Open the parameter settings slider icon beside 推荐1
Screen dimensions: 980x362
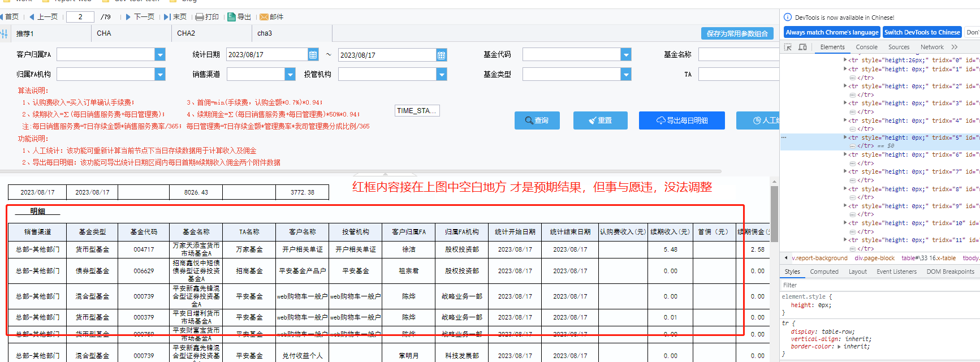pos(5,34)
